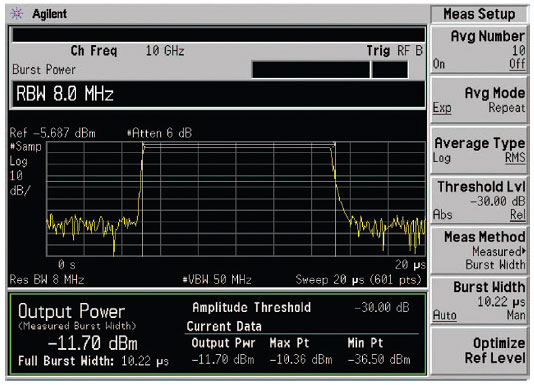Click the left burst width marker line
Viewport: 534px width, 385px height.
coord(142,199)
